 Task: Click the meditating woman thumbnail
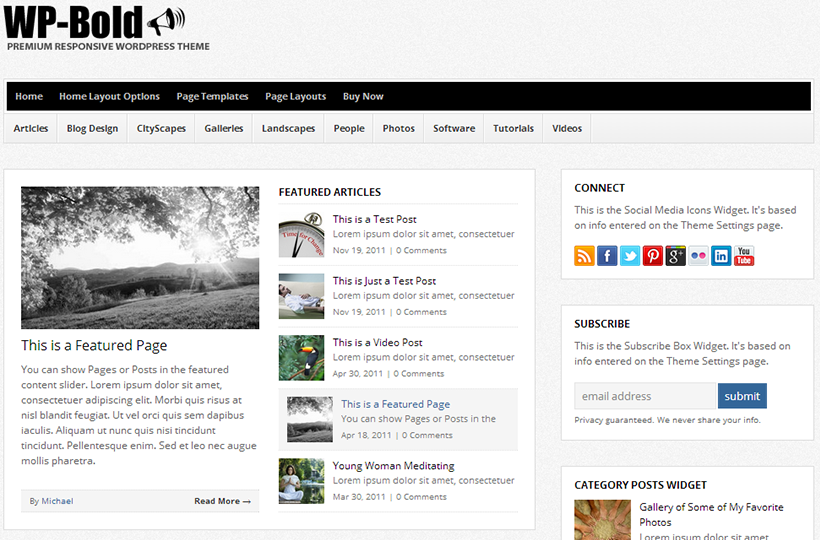coord(301,481)
